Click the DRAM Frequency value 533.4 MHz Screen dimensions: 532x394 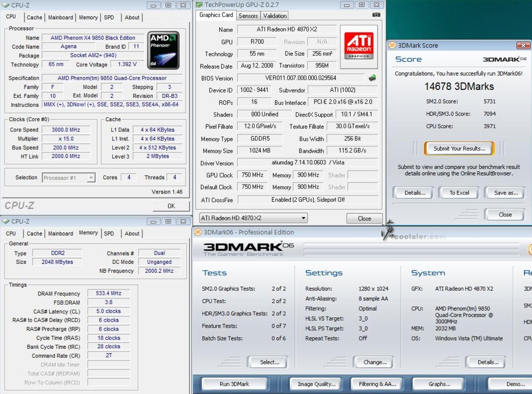(109, 294)
